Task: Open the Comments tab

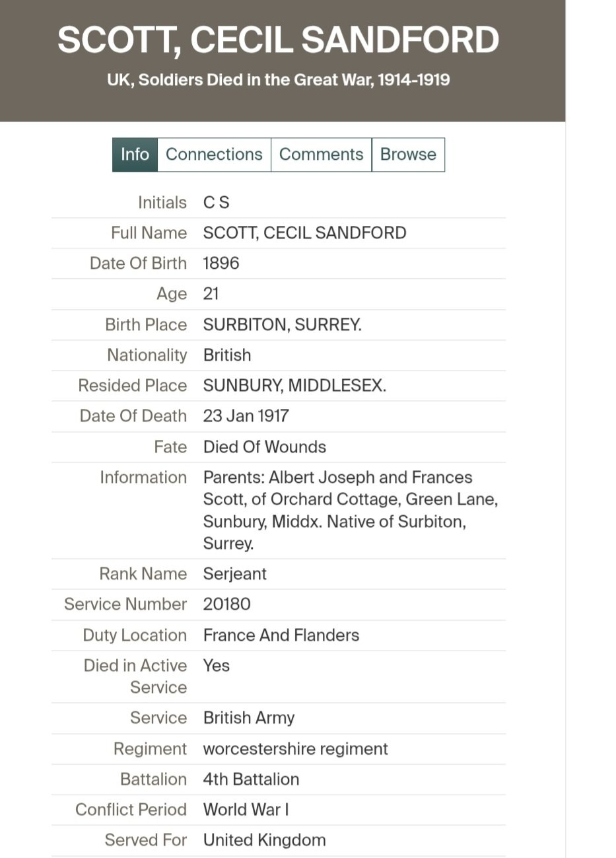Action: [x=321, y=155]
